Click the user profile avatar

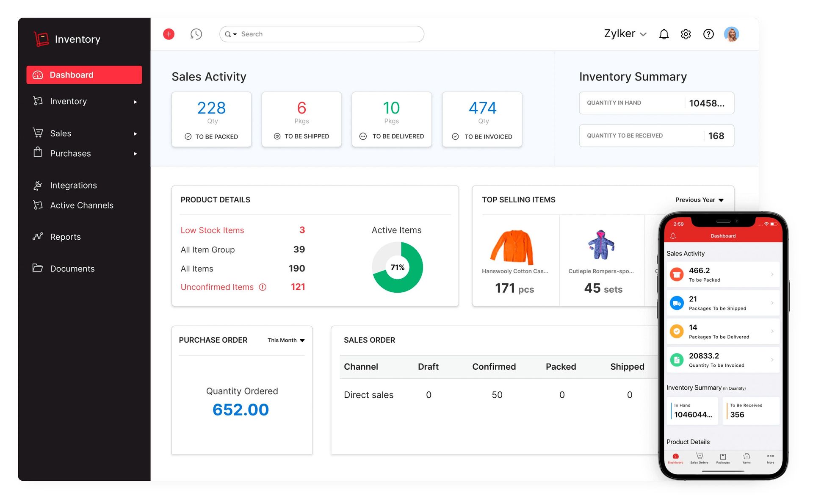(731, 34)
